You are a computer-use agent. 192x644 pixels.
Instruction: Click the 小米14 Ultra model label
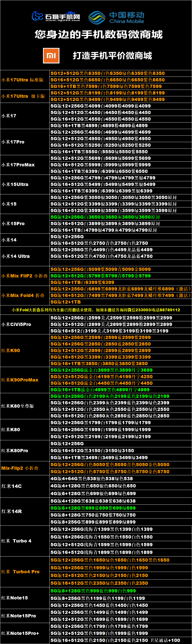pos(15,256)
